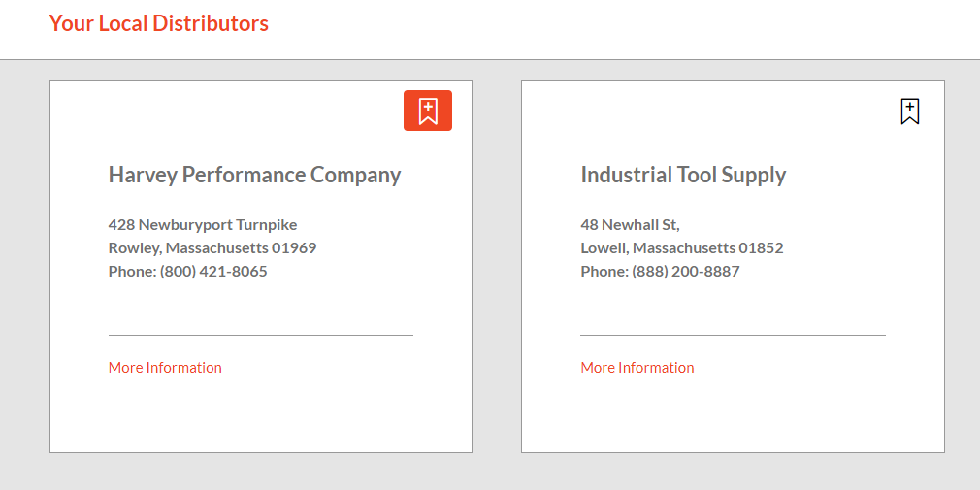Image resolution: width=980 pixels, height=490 pixels.
Task: Select the 48 Newhall St address line
Action: tap(630, 225)
